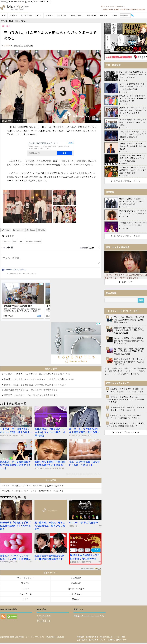Click the magnifier search icon in header
Viewport: 147px width, 644px height.
[x=133, y=15]
